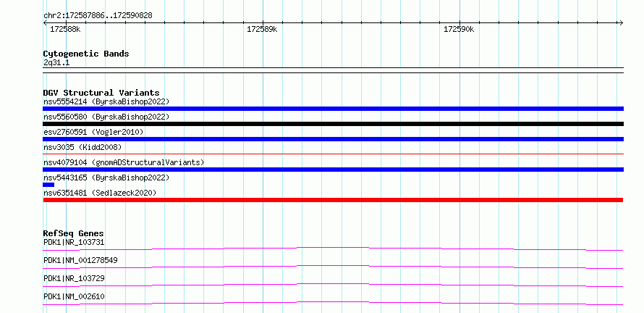Open variant esv2760591 (Vogler2010) label
Screen dimensions: 644x313
tap(93, 132)
